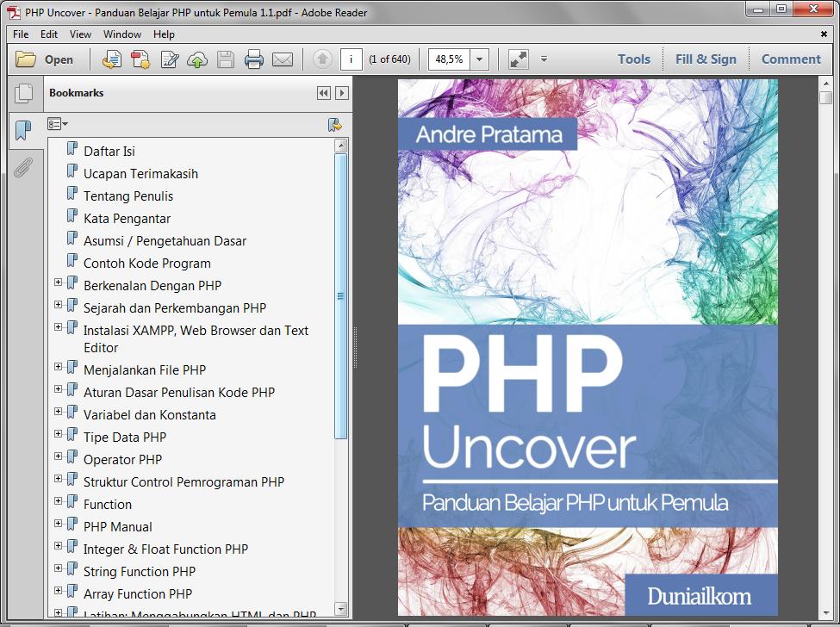This screenshot has height=627, width=840.
Task: Expand the Integer & Float Function PHP bookmark
Action: (x=59, y=546)
